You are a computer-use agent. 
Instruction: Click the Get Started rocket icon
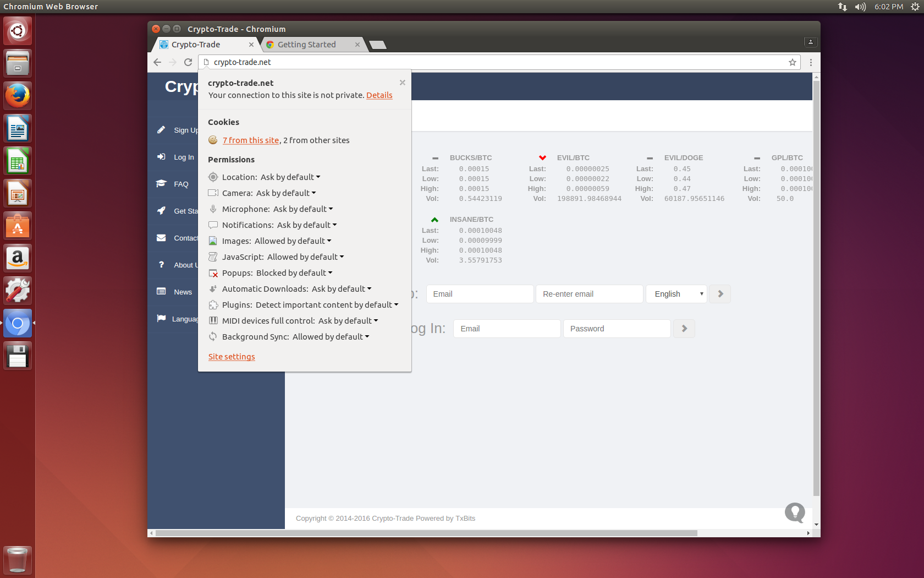pyautogui.click(x=161, y=211)
